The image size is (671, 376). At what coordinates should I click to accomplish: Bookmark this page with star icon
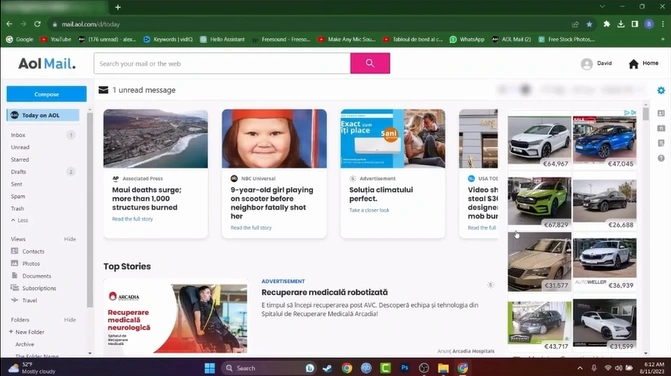pyautogui.click(x=589, y=24)
